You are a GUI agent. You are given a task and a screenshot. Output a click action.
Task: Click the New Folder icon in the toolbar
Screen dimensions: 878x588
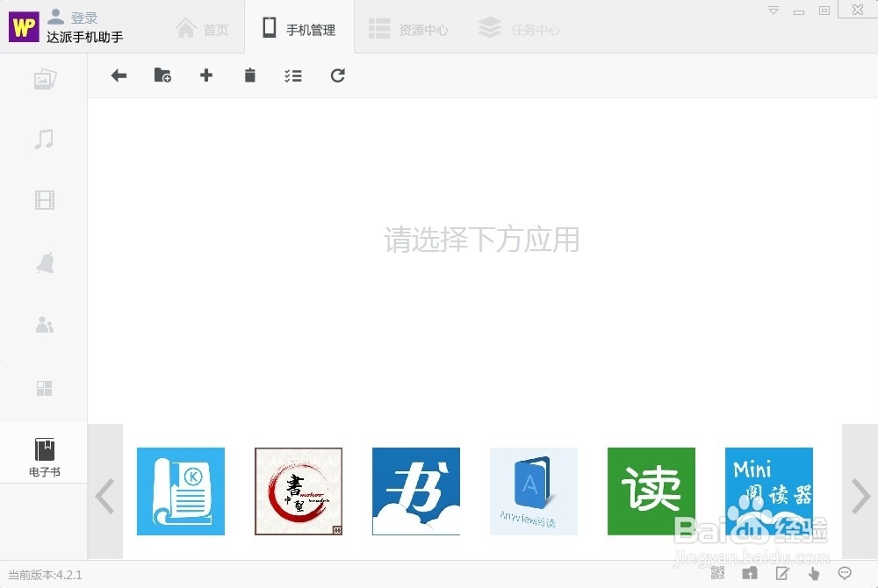162,75
